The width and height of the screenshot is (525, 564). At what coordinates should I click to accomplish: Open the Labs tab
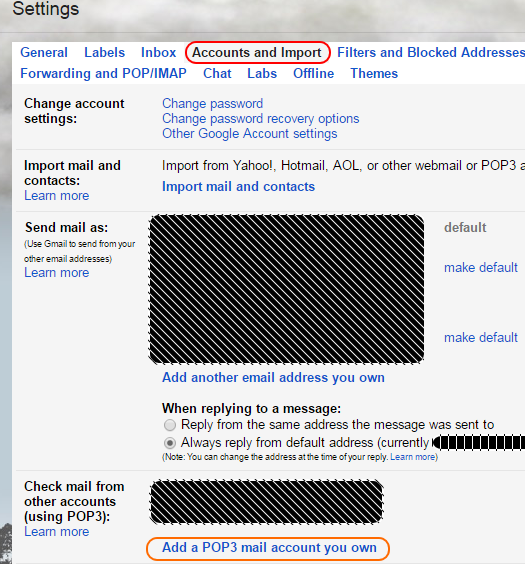click(x=262, y=73)
